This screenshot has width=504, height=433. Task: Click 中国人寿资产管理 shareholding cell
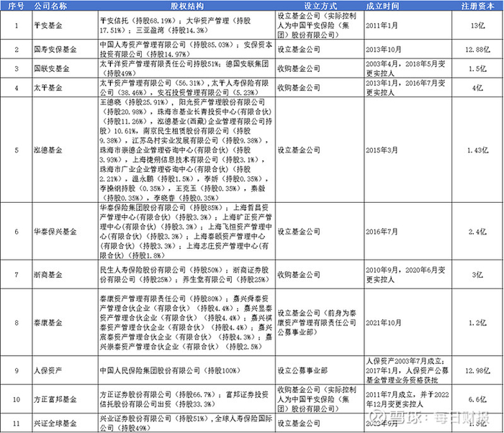pos(186,49)
